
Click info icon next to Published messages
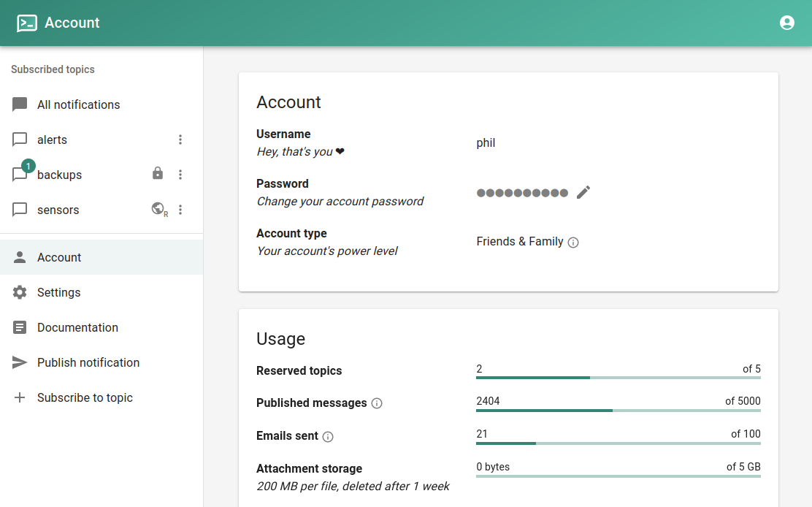point(377,403)
